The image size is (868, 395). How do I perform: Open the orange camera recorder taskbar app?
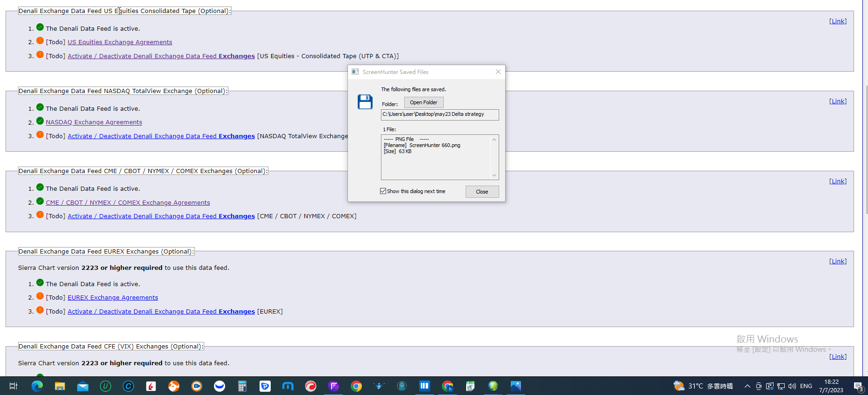pyautogui.click(x=197, y=386)
